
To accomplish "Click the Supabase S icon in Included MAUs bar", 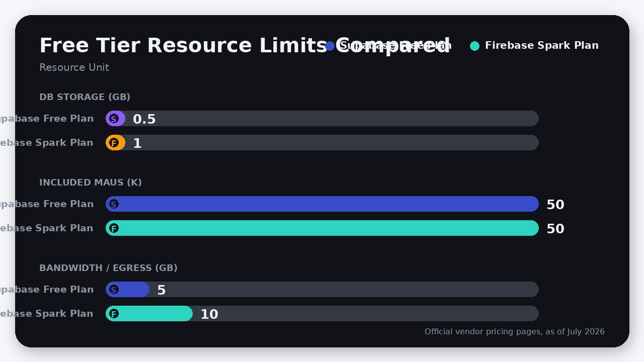I will [114, 204].
